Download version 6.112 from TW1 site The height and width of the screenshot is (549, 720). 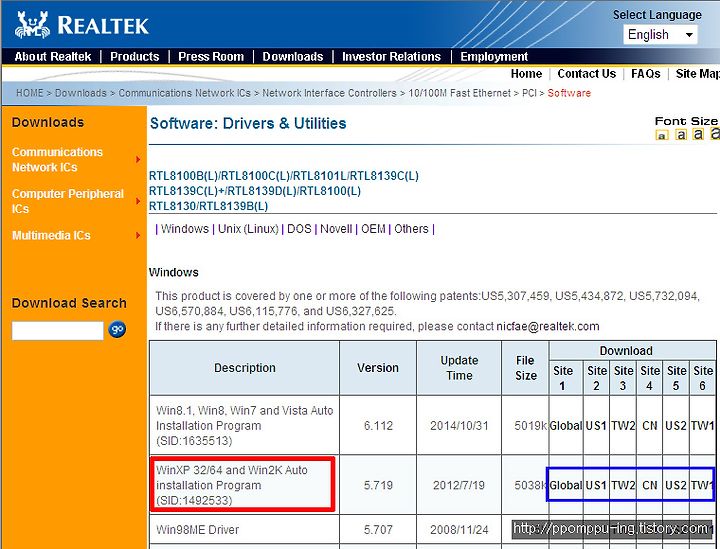[x=703, y=426]
